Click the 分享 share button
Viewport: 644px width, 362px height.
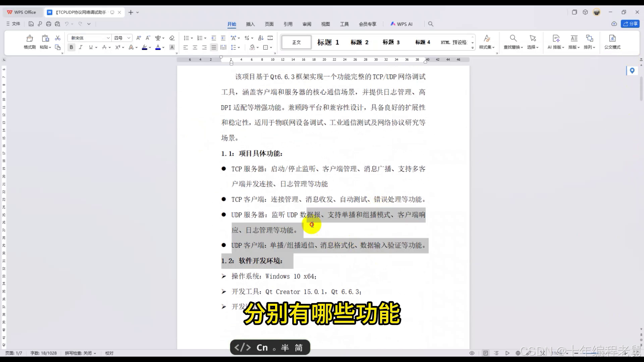pyautogui.click(x=630, y=24)
